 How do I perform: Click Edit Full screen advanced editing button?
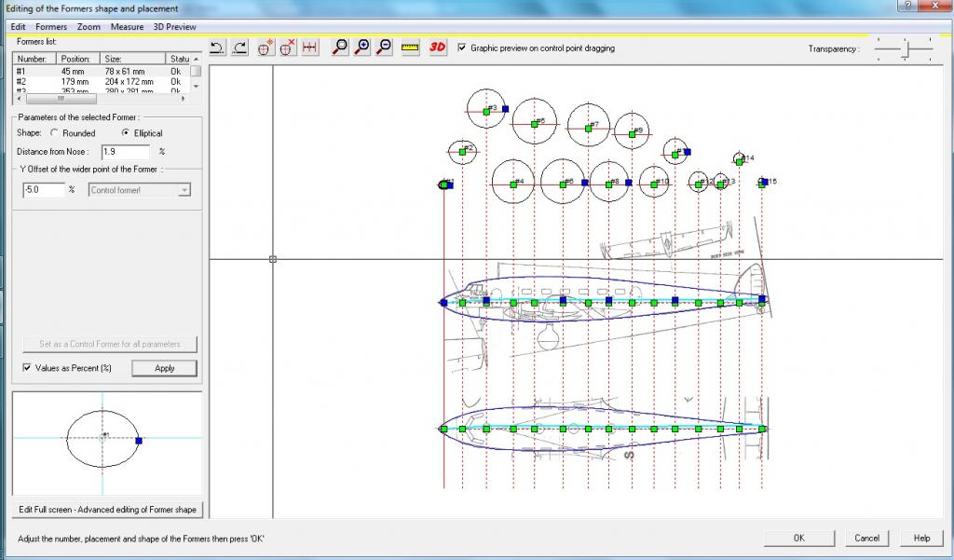[x=107, y=510]
